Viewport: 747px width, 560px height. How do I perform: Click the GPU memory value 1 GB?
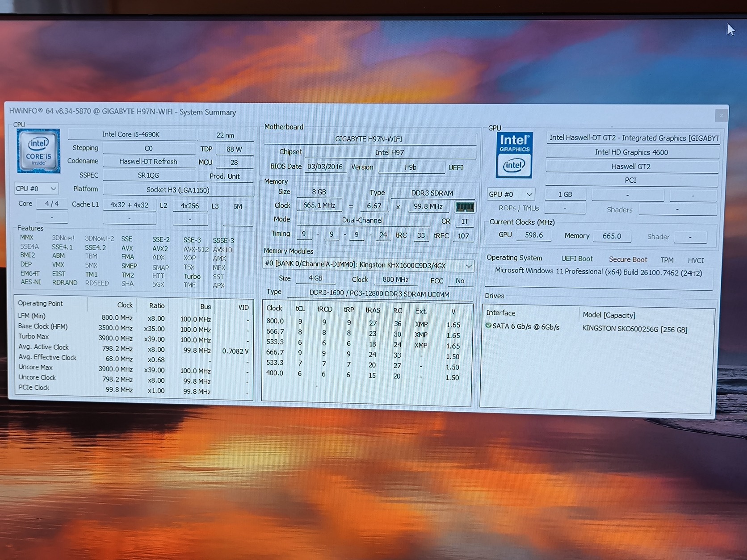pyautogui.click(x=565, y=194)
